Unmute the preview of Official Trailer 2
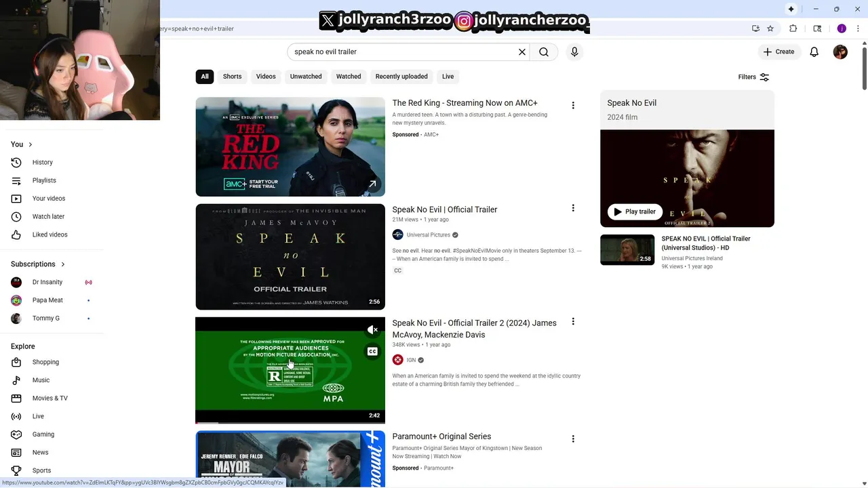The height and width of the screenshot is (488, 868). [372, 330]
